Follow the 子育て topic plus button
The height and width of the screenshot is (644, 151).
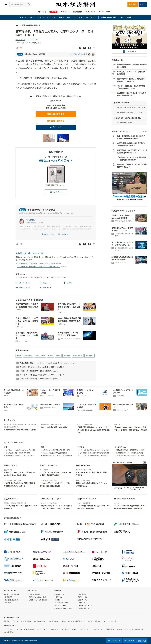pyautogui.click(x=64, y=283)
